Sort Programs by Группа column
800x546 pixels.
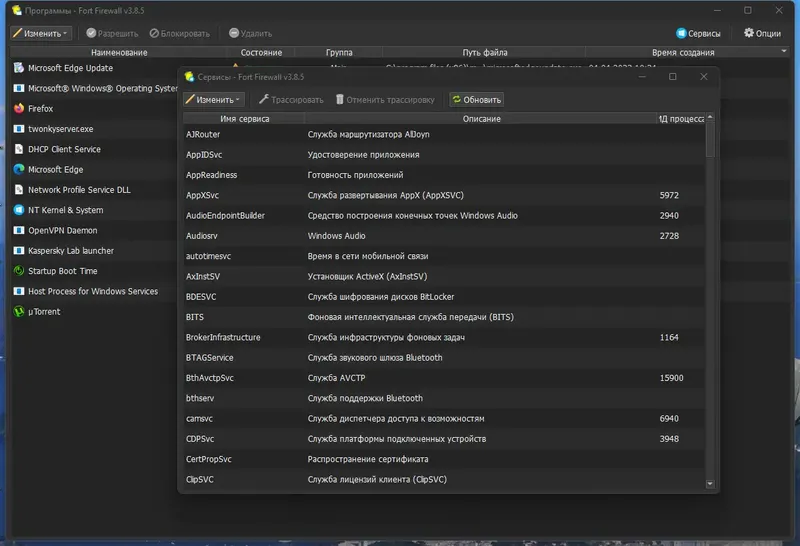[x=339, y=53]
